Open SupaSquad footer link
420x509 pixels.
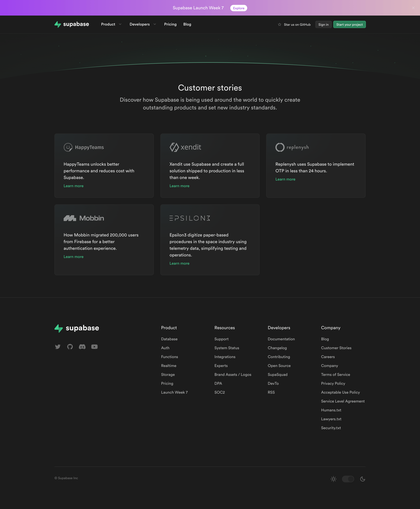point(278,374)
